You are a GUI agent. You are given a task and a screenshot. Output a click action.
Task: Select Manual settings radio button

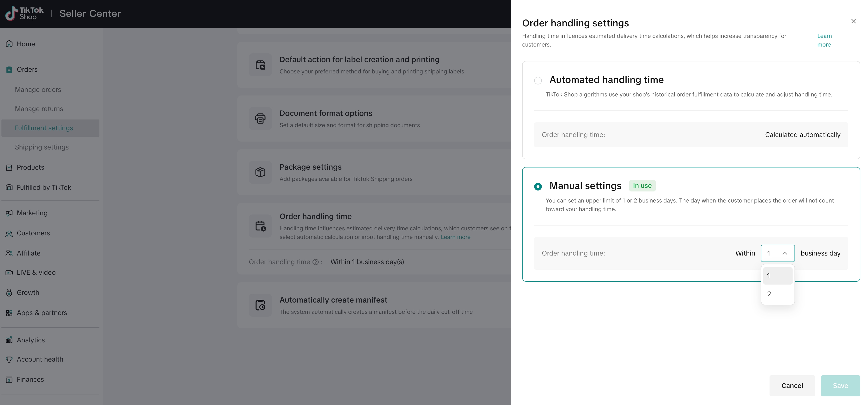pyautogui.click(x=538, y=186)
